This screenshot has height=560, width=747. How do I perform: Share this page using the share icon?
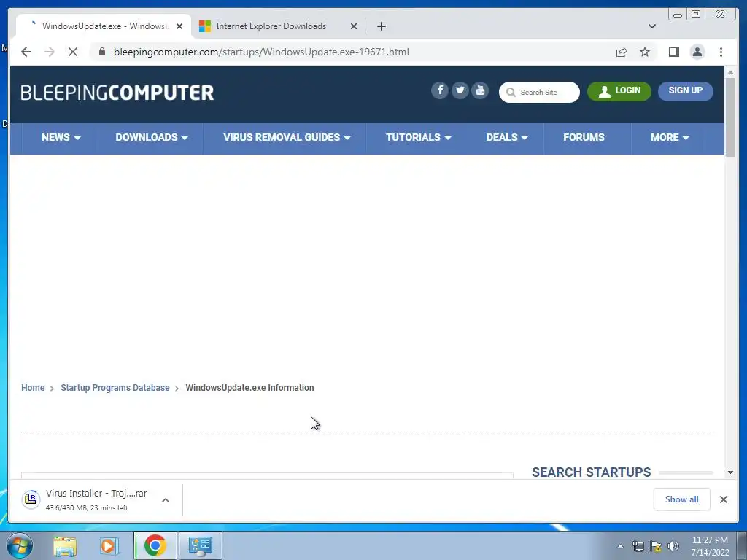point(622,52)
